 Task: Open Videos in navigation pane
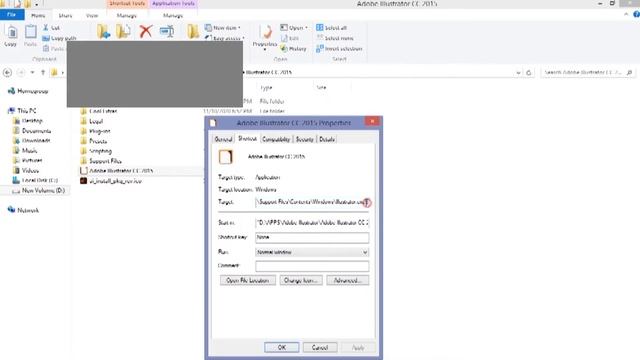pos(26,170)
